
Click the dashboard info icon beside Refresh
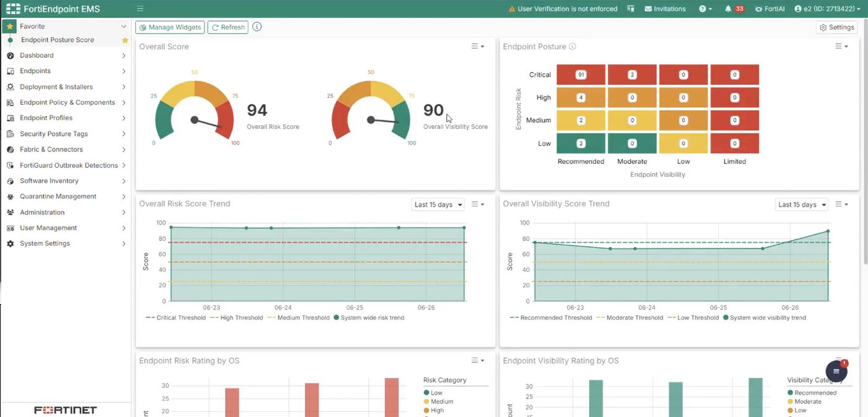point(257,27)
